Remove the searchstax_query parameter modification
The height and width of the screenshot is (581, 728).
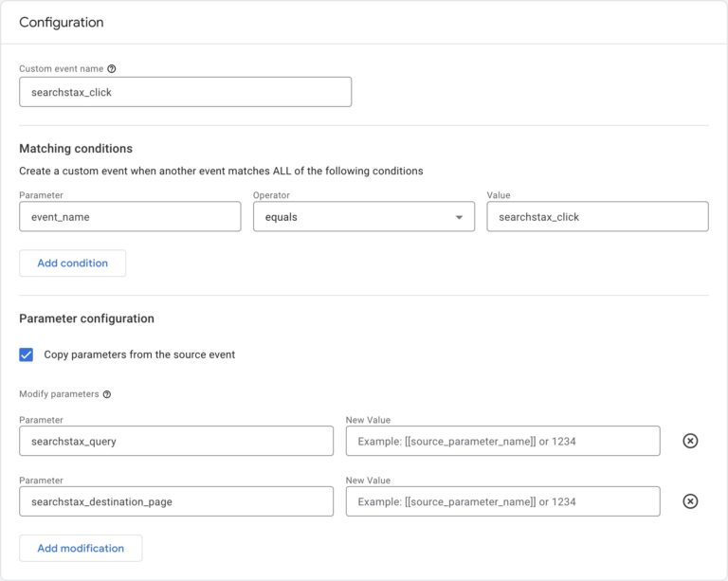point(690,441)
